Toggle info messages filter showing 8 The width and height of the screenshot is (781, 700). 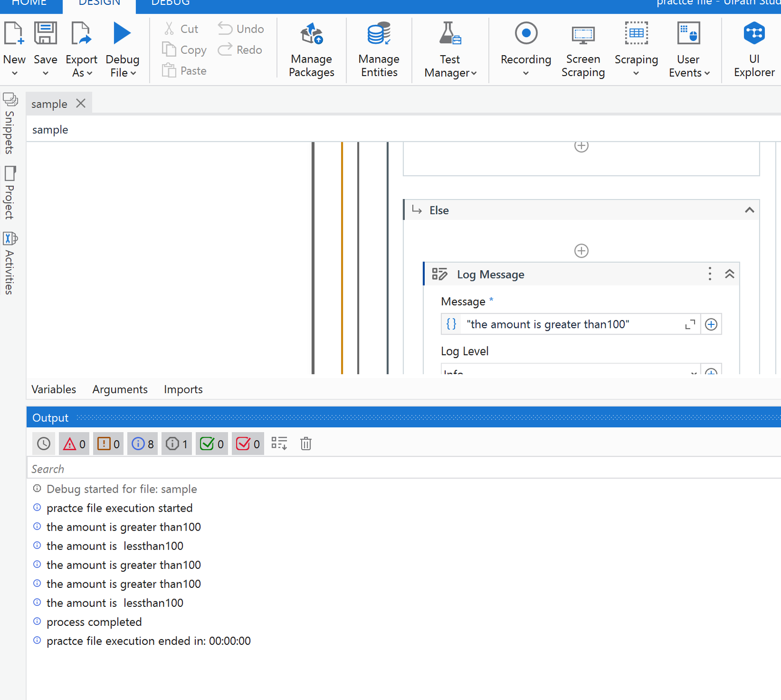143,443
